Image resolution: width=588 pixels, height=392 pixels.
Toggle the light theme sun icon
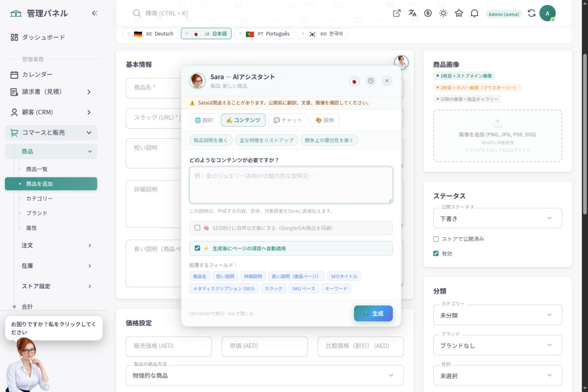click(x=444, y=13)
